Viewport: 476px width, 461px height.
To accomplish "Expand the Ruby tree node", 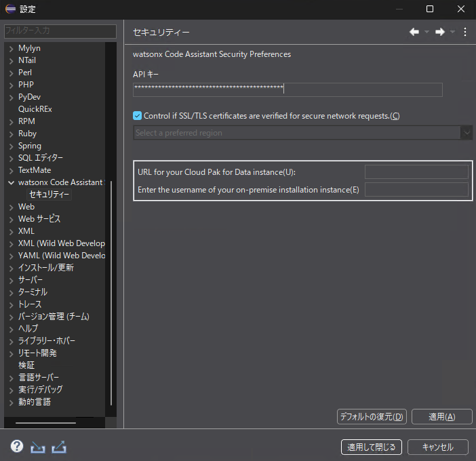I will 12,134.
